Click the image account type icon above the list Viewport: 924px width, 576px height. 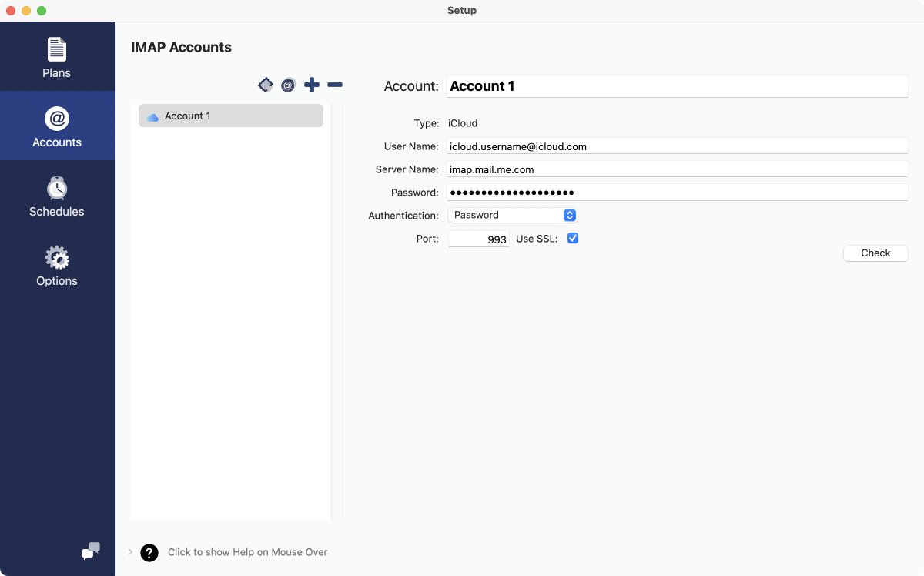click(266, 85)
